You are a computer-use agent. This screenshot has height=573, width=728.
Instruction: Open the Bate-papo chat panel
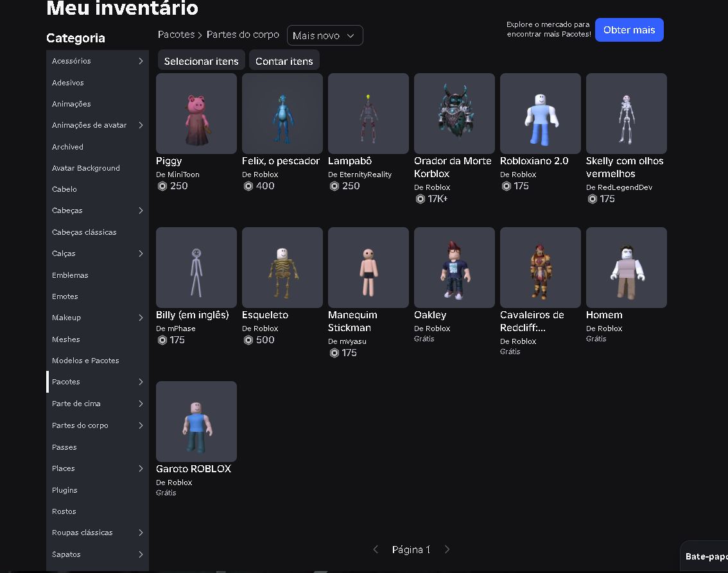click(x=706, y=556)
